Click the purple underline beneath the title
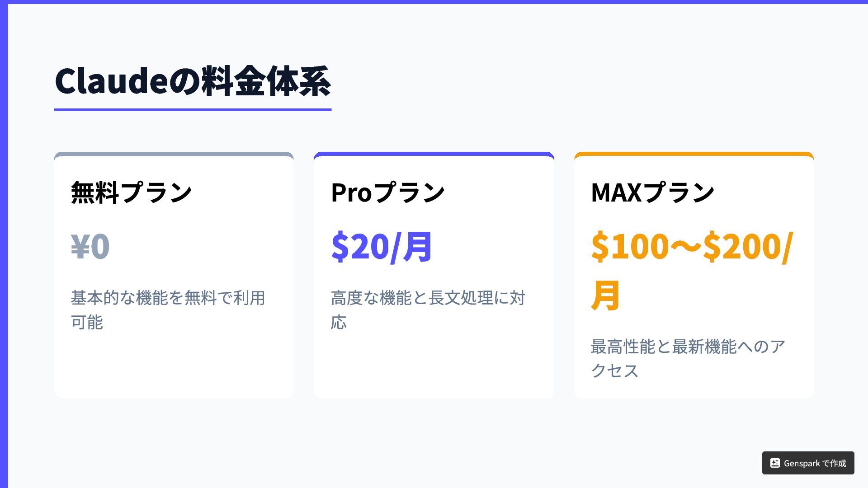 pos(193,109)
